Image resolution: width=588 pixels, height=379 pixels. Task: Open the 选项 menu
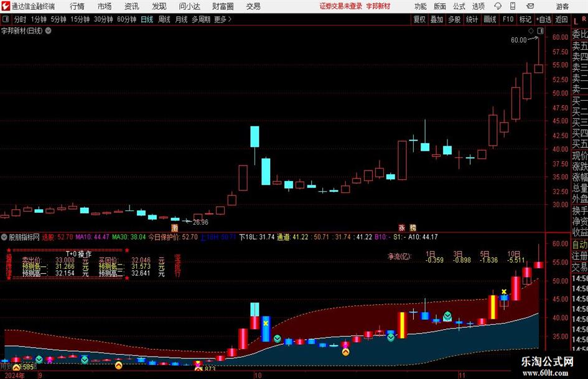pos(478,6)
